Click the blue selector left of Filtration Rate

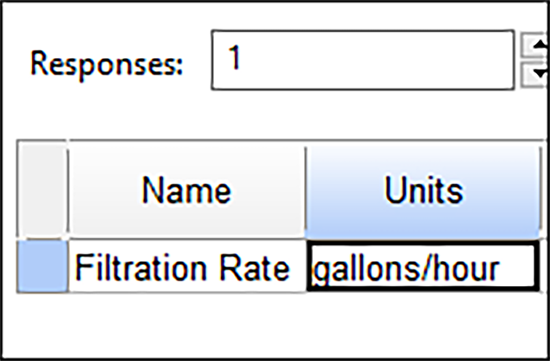42,267
